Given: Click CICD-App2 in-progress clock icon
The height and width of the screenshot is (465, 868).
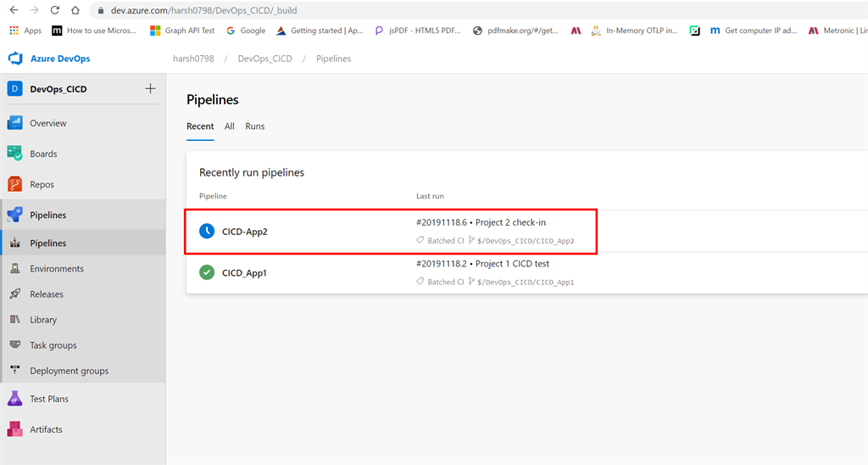Looking at the screenshot, I should coord(207,231).
